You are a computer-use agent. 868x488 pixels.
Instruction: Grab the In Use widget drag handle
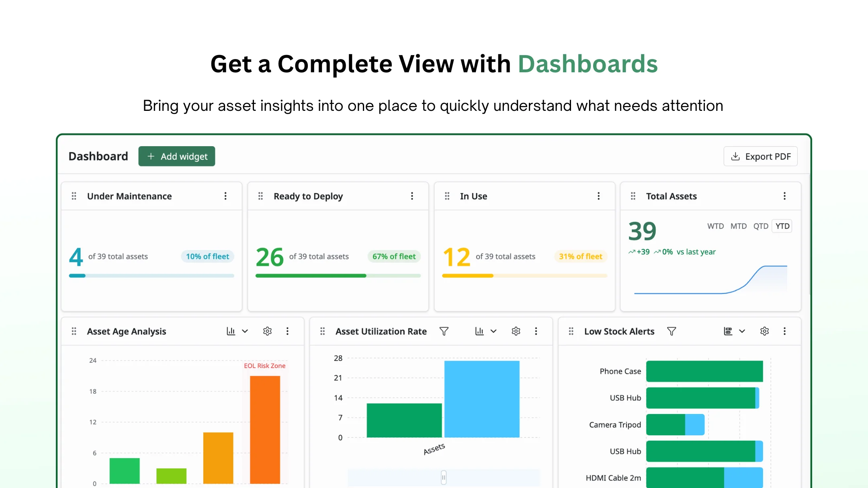(447, 196)
